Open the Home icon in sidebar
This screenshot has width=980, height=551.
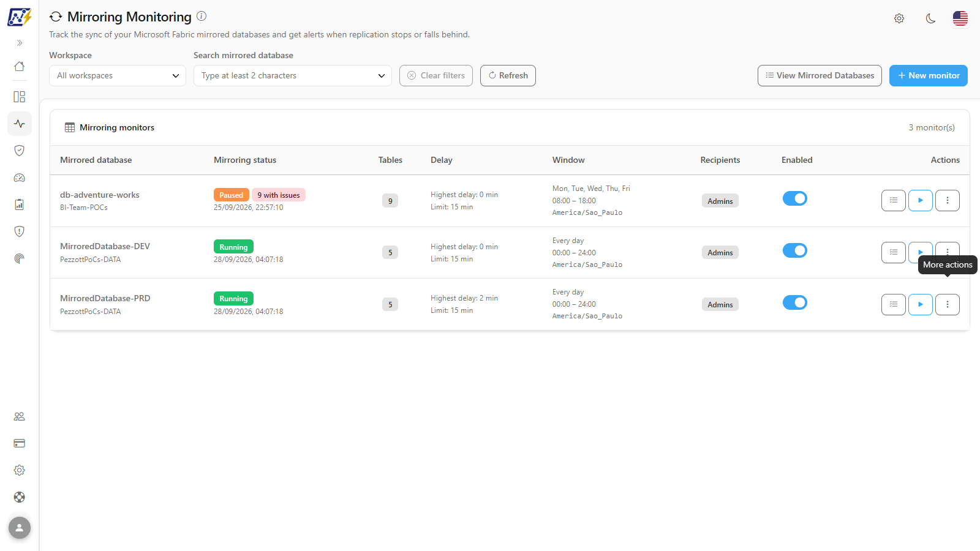point(20,66)
